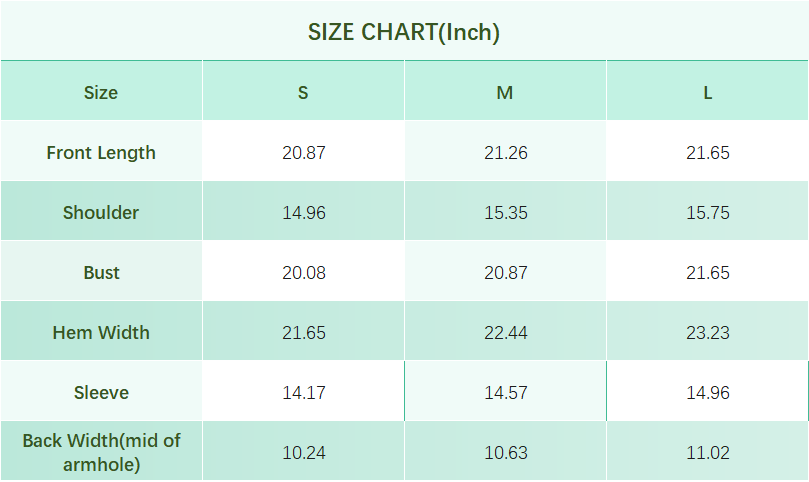Select Bust value 20.08
Image resolution: width=809 pixels, height=482 pixels.
(x=303, y=273)
